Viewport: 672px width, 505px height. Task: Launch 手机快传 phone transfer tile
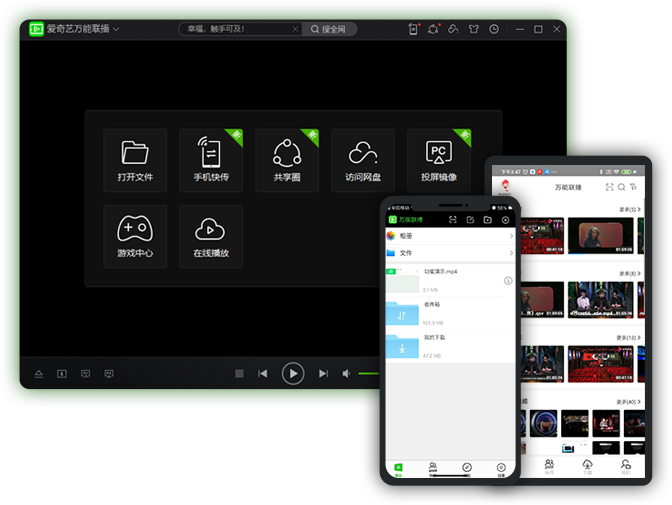[x=211, y=160]
